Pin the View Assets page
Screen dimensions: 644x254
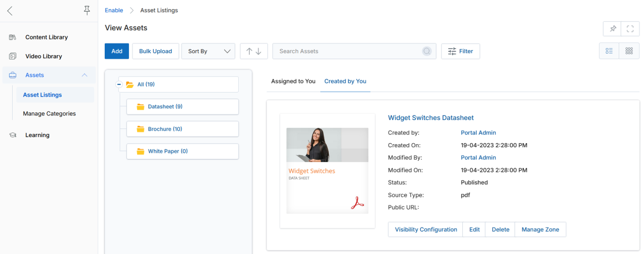pyautogui.click(x=613, y=29)
